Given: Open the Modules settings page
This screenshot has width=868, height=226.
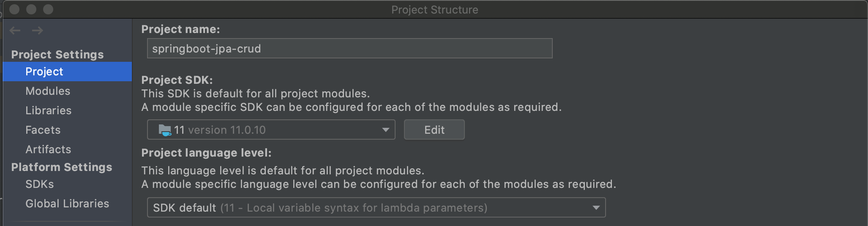Looking at the screenshot, I should pyautogui.click(x=48, y=91).
